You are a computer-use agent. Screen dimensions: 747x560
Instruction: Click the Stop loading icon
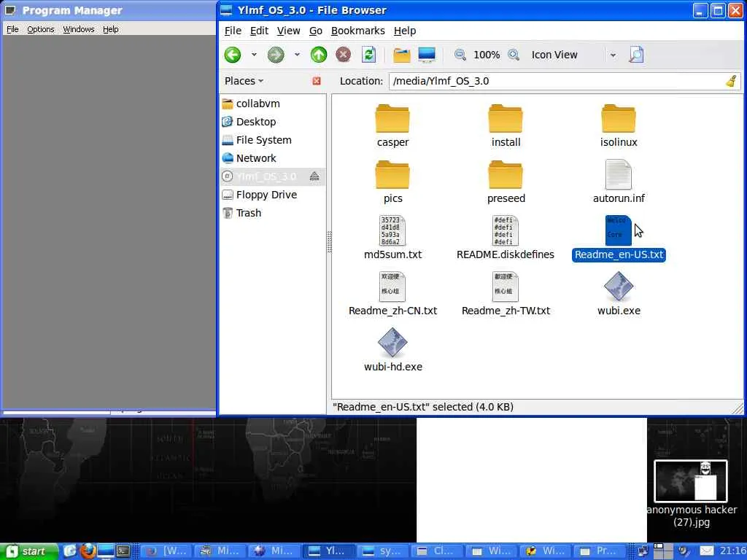coord(343,55)
